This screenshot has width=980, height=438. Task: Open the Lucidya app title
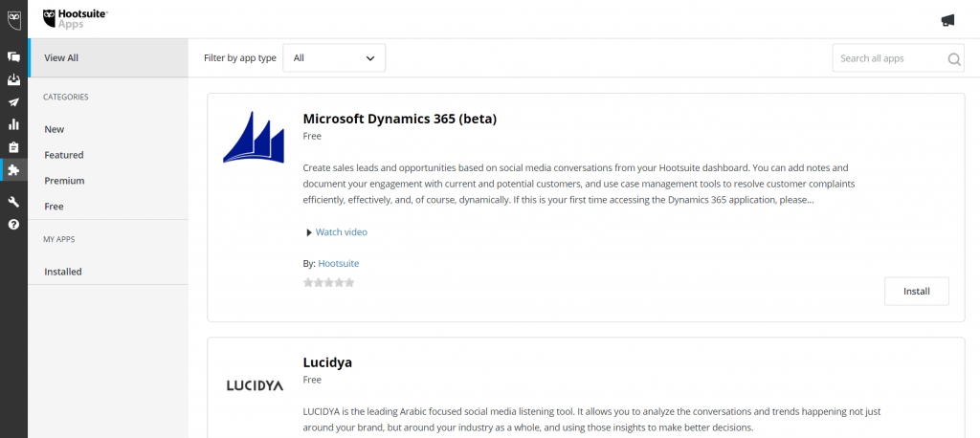(x=327, y=362)
